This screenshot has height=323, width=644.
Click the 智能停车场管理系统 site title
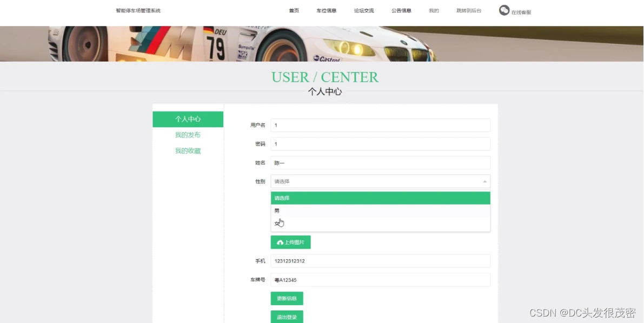(138, 11)
